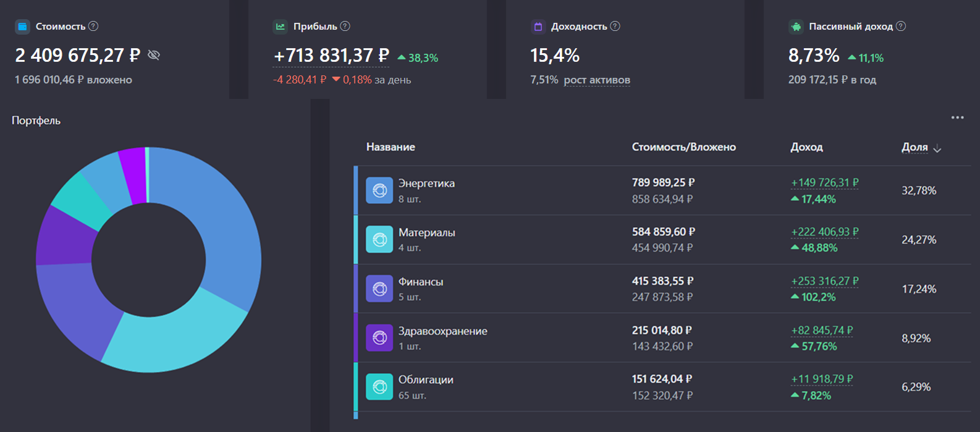980x432 pixels.
Task: Click the Название column header
Action: point(391,147)
